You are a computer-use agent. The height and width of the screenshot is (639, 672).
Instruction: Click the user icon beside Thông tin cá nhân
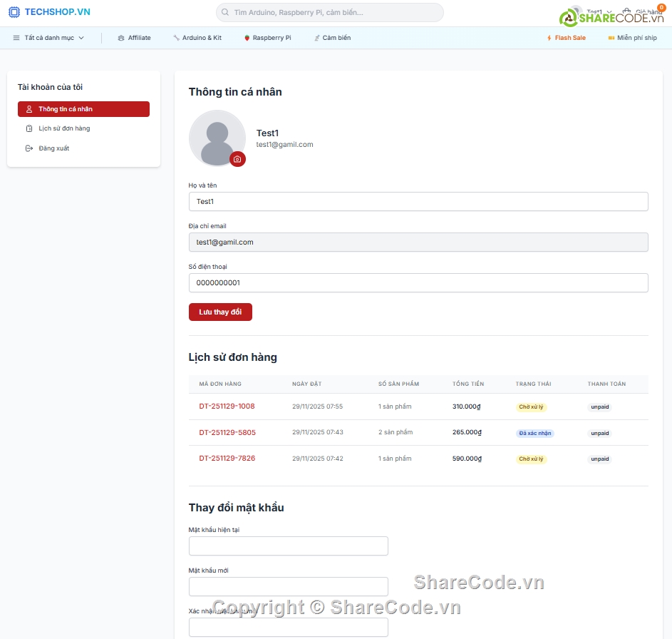point(29,108)
